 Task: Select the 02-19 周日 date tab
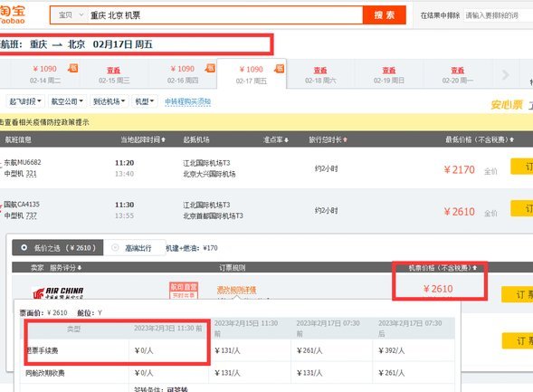389,75
